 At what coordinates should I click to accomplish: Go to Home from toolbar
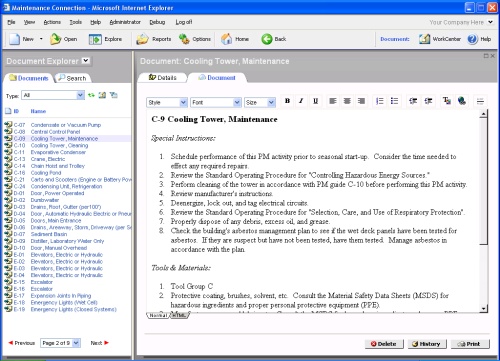[x=235, y=39]
